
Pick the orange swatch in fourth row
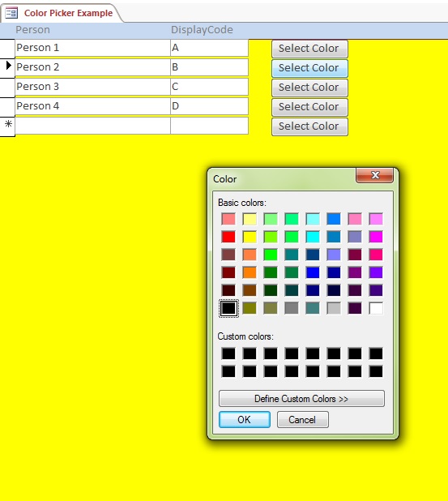250,272
